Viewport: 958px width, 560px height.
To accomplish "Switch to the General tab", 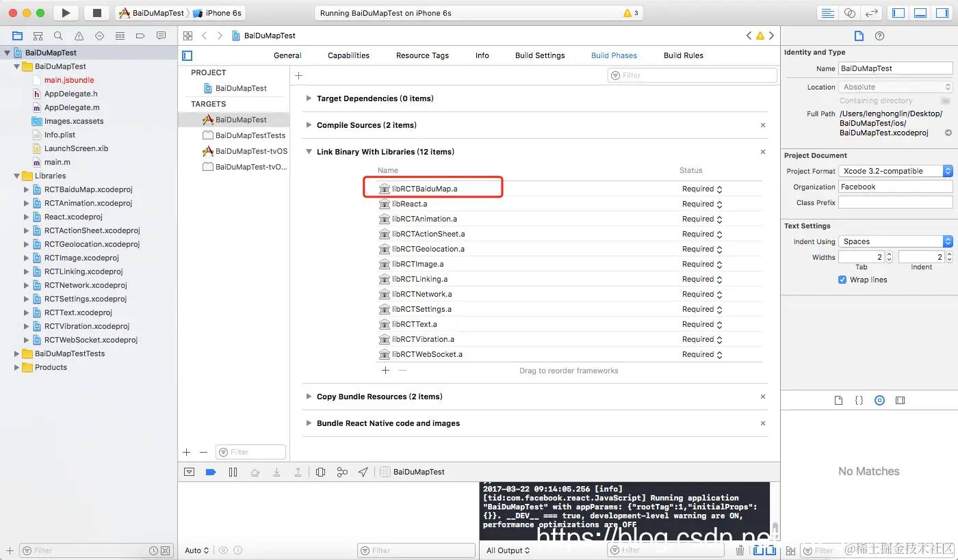I will (287, 55).
